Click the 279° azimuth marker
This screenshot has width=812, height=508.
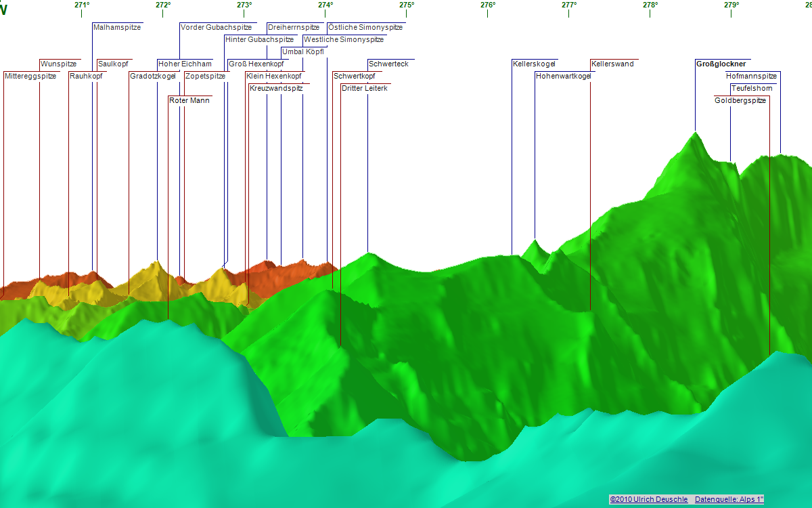click(x=731, y=5)
